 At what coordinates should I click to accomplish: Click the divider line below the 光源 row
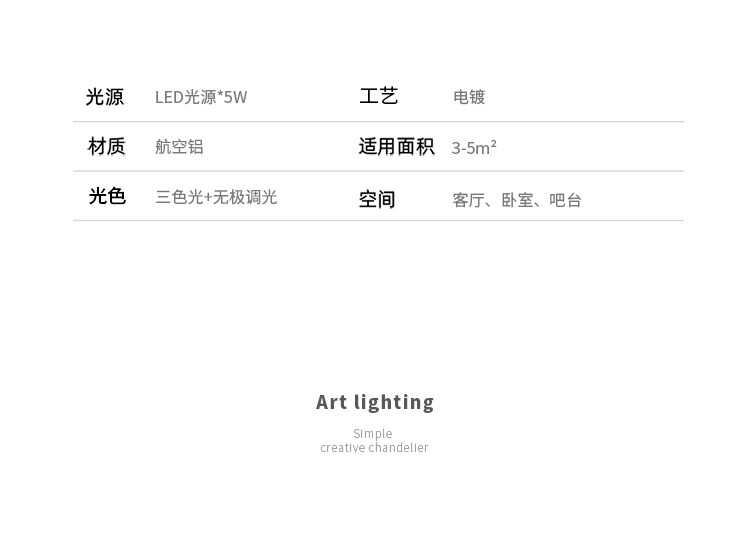tap(378, 122)
